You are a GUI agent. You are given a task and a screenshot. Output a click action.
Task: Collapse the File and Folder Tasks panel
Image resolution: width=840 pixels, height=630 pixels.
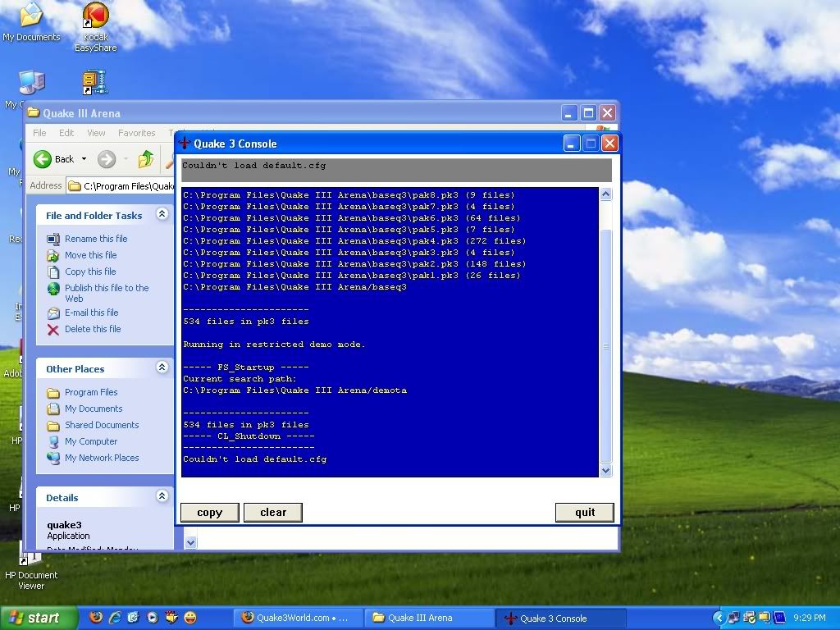click(x=162, y=214)
